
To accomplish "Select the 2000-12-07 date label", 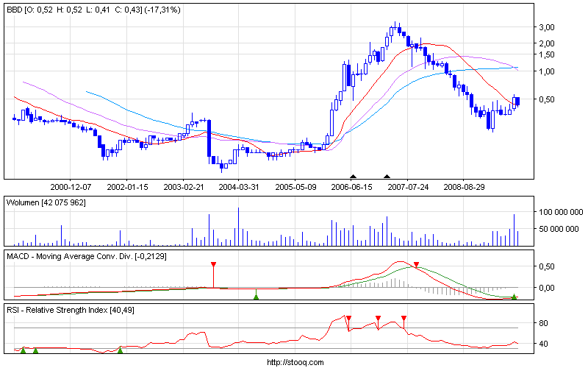I will [71, 187].
